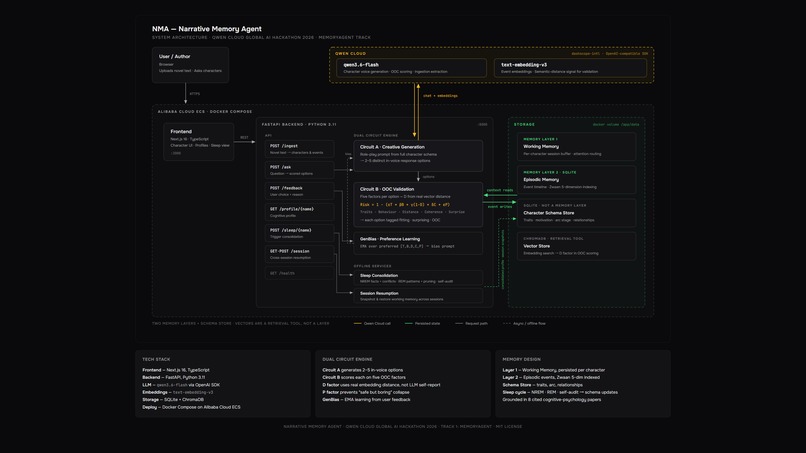Viewport: 806px width, 453px height.
Task: Click the "qwen3.6-flash" model label
Action: pos(361,65)
